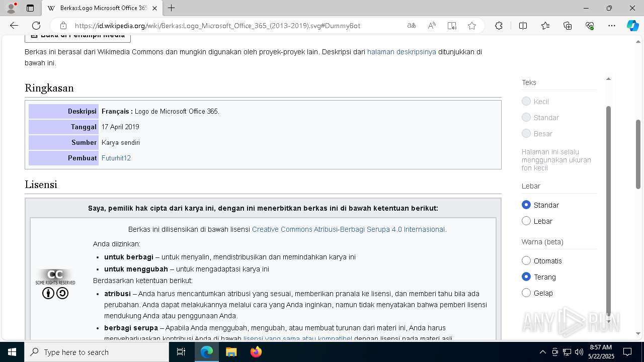This screenshot has height=362, width=644.
Task: Add page to favorites star
Action: point(472,26)
